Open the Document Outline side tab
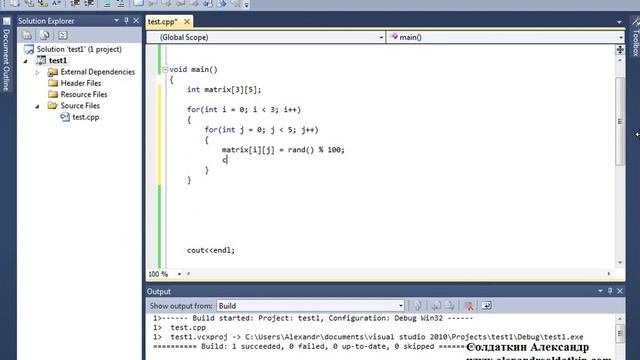 6,55
